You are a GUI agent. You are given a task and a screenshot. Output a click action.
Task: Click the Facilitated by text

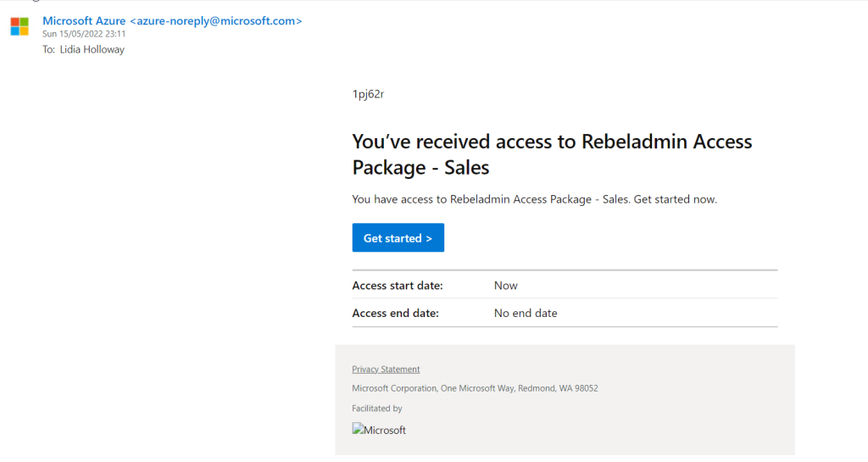tap(377, 409)
